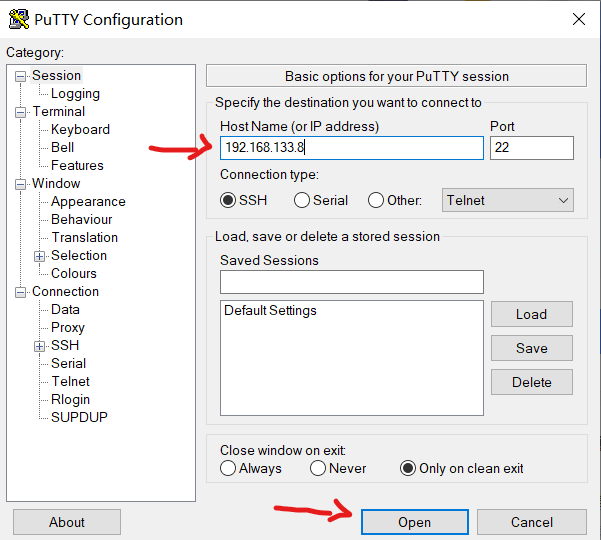Choose the Serial connection type
The width and height of the screenshot is (601, 540).
pyautogui.click(x=302, y=200)
